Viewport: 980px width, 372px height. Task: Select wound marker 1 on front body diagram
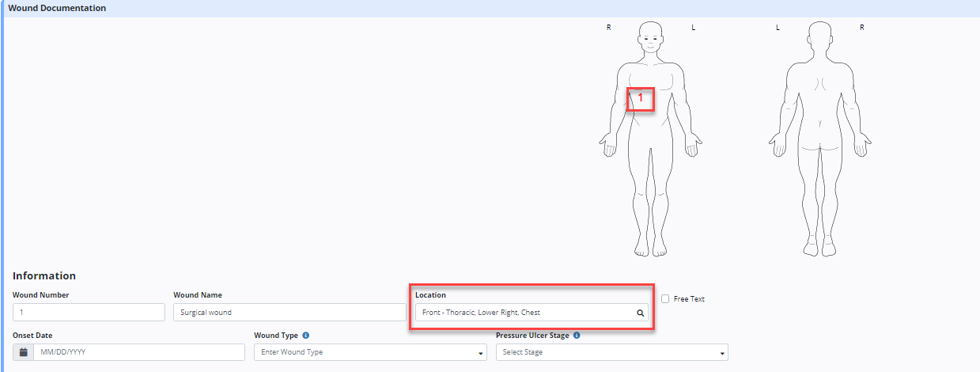click(641, 97)
